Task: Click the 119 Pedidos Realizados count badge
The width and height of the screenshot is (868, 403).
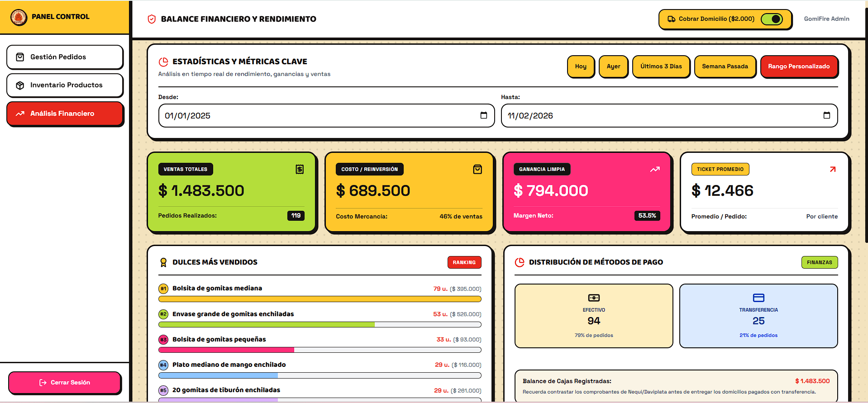Action: coord(296,216)
